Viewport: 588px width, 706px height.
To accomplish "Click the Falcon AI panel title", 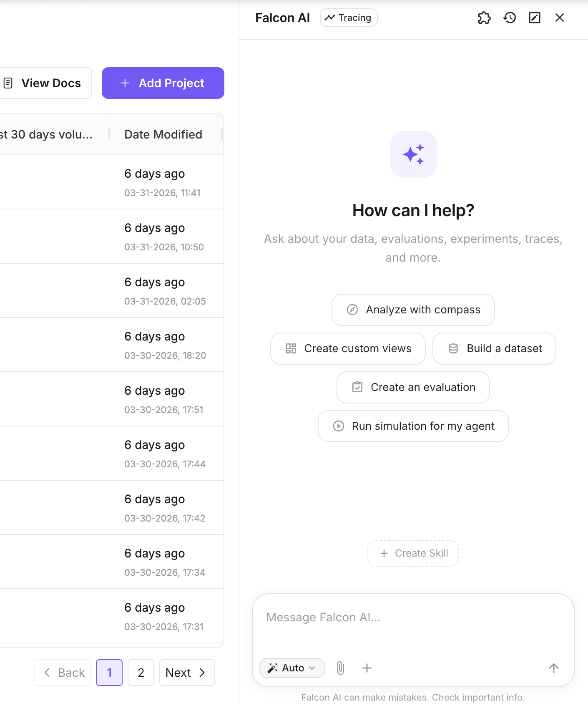I will 282,18.
